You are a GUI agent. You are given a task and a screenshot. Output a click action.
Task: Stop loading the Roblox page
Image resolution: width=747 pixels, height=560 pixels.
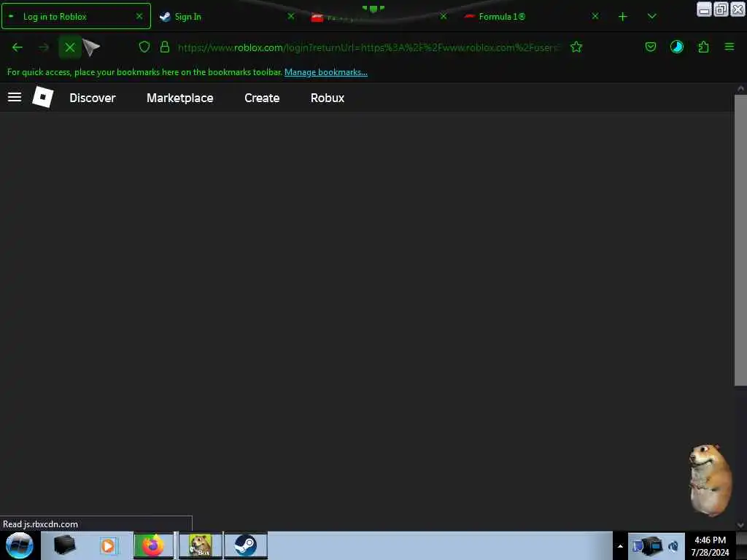point(69,47)
